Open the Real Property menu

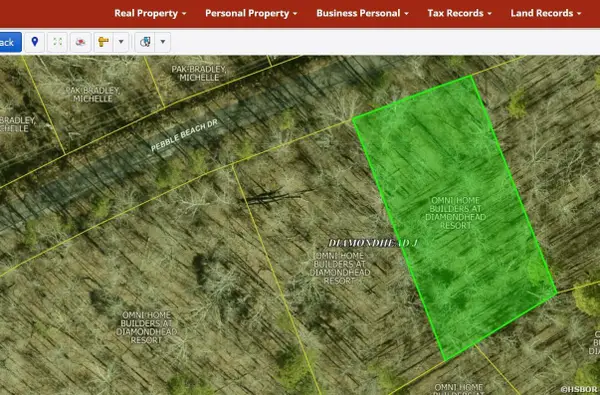click(x=150, y=13)
